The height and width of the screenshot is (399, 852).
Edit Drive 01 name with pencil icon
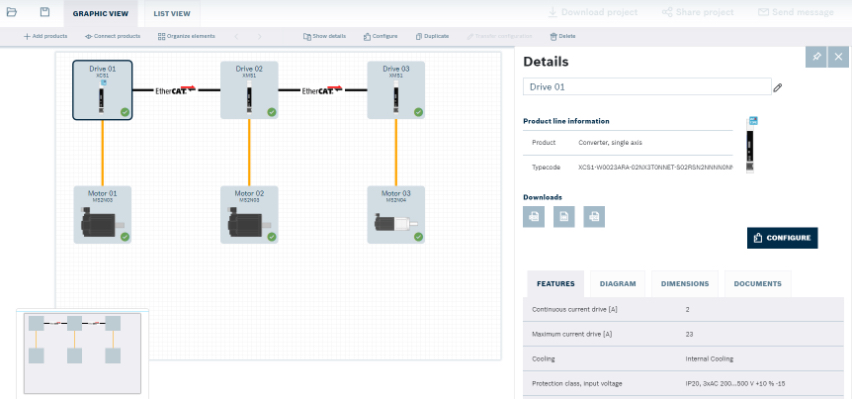[x=778, y=87]
